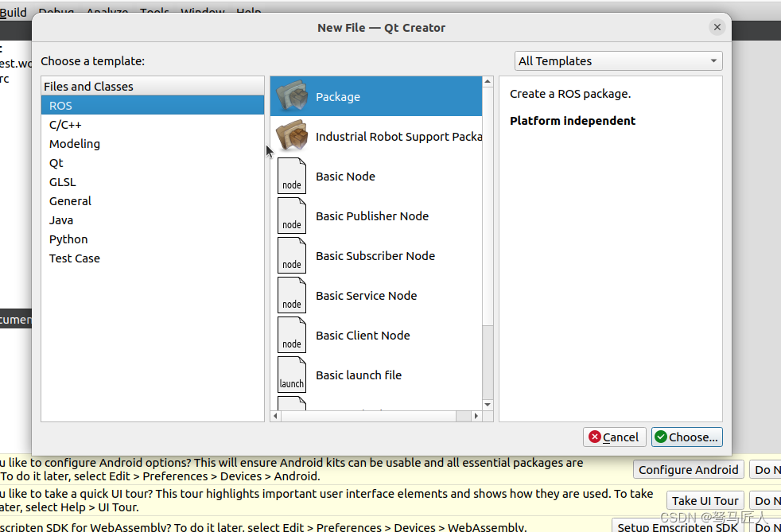
Task: Click the Files and Classes header
Action: 153,86
